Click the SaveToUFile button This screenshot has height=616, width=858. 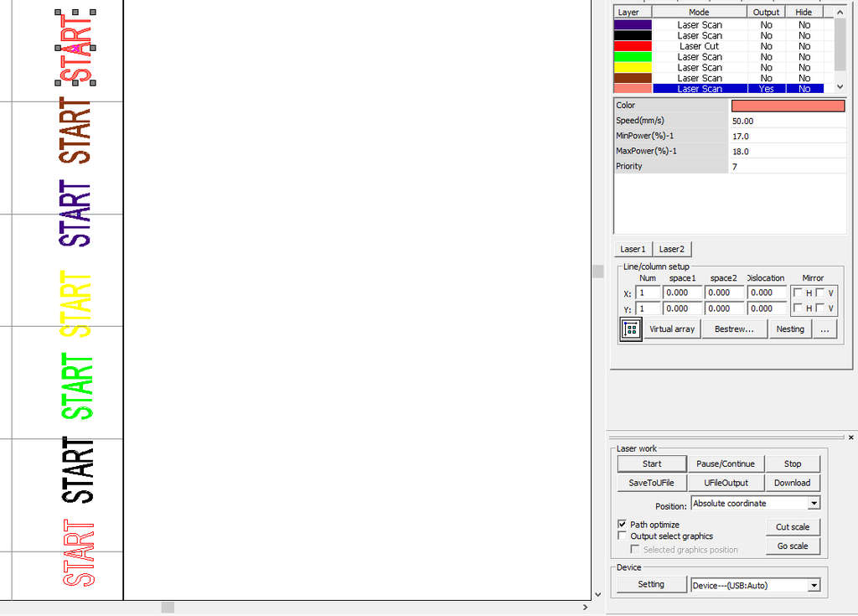[x=652, y=483]
